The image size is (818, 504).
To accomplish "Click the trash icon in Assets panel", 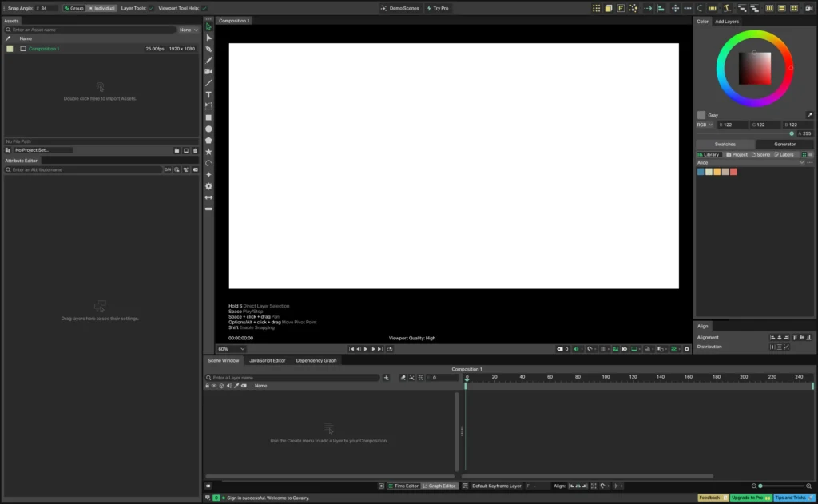I will click(x=195, y=150).
